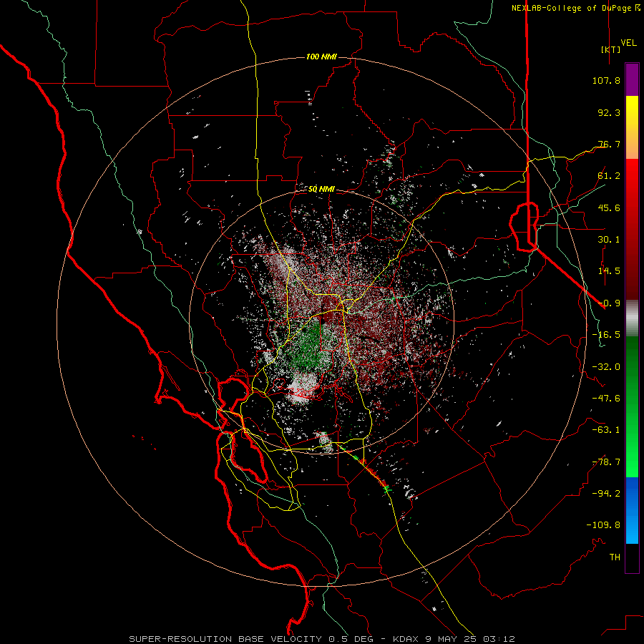Select the 92.3 scale value
This screenshot has width=644, height=644.
(609, 112)
